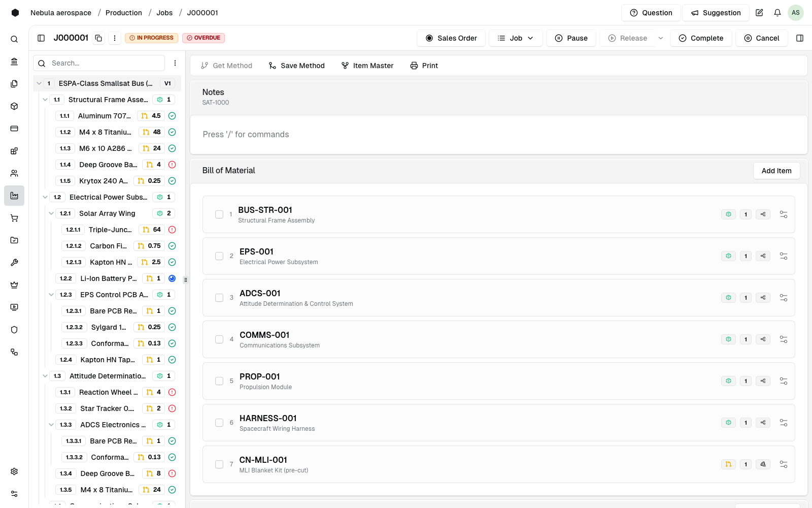
Task: Check the BUS-STR-001 checkbox
Action: pos(219,214)
